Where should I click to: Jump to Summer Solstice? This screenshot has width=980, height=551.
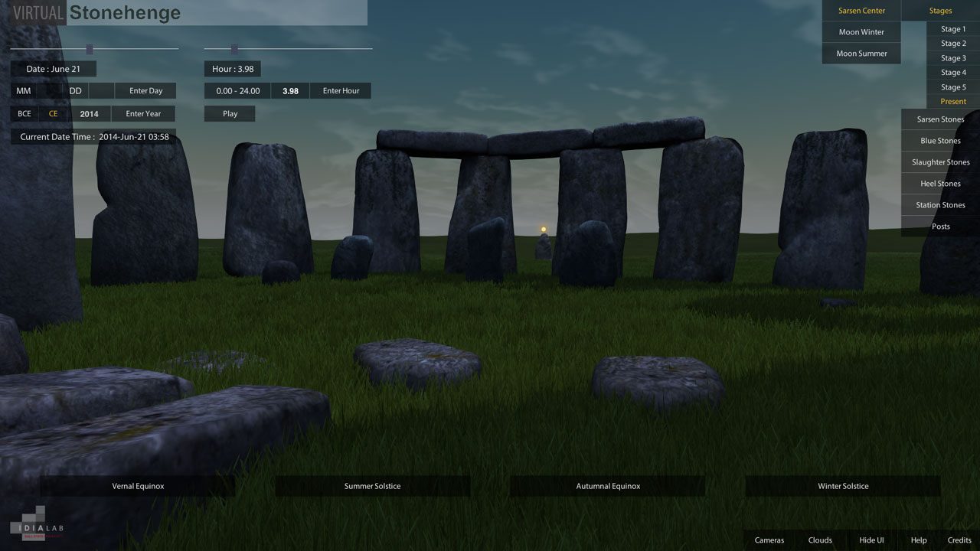(372, 486)
